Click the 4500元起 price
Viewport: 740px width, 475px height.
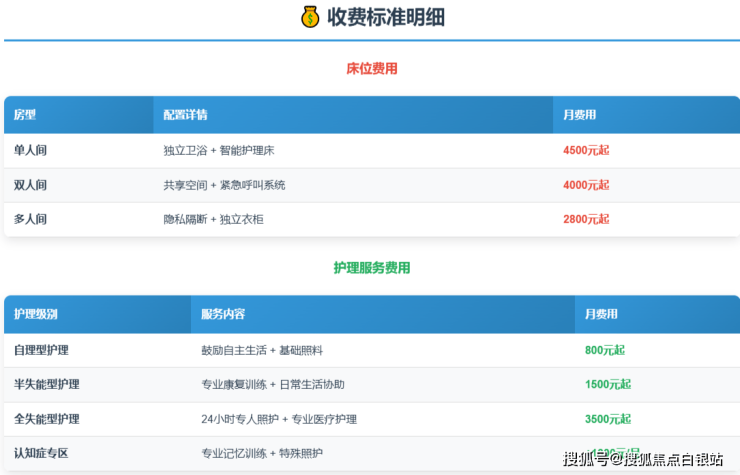pos(586,150)
